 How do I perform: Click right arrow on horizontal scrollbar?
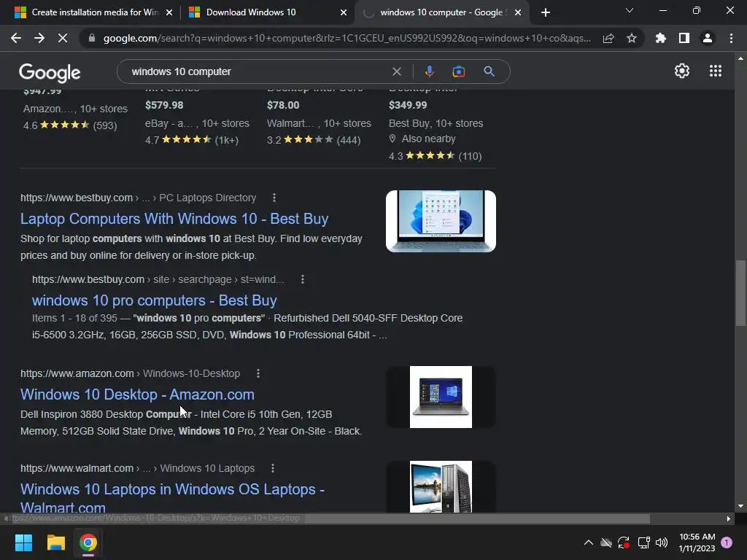pos(729,518)
